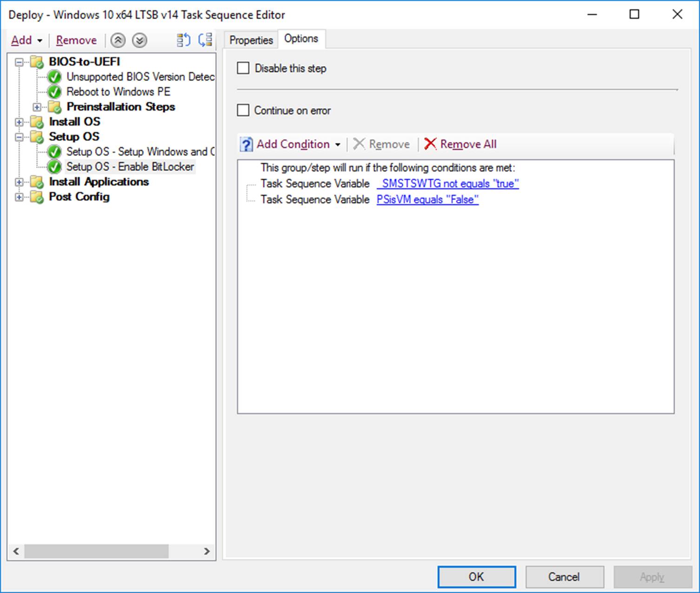
Task: Select Reboot to Windows PE step
Action: pos(119,92)
